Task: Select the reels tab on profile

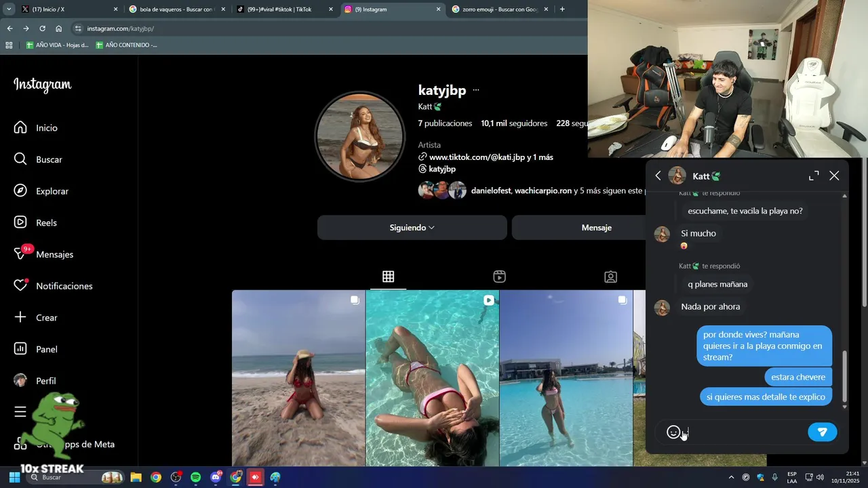Action: point(499,277)
